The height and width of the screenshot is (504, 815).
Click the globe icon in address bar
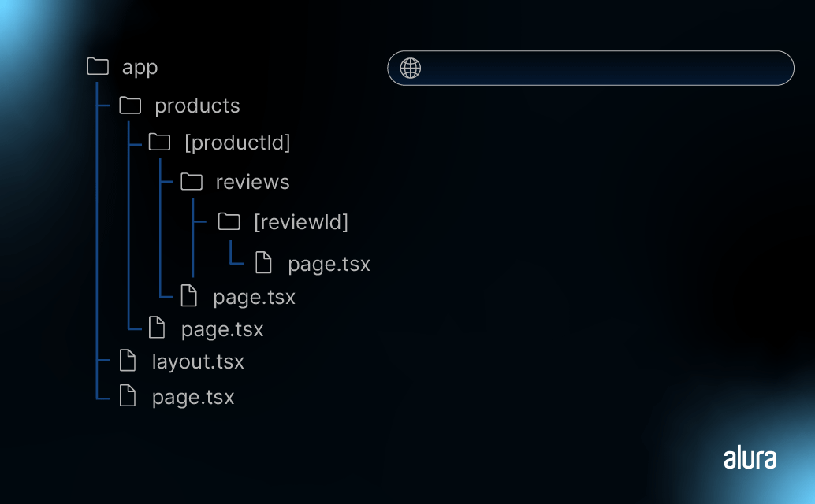(x=410, y=68)
